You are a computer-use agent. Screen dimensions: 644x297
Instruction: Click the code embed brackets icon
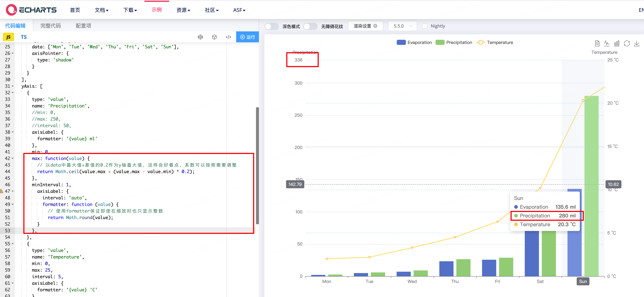click(228, 37)
